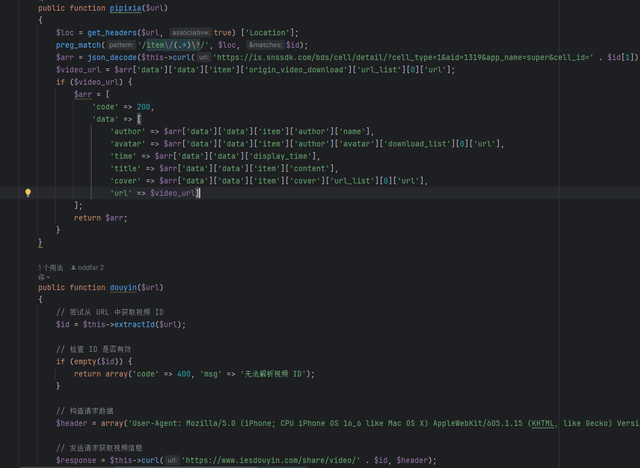Click the comment '尝试从 URL 中获取视频 ID'
Viewport: 640px width, 468px height.
109,312
